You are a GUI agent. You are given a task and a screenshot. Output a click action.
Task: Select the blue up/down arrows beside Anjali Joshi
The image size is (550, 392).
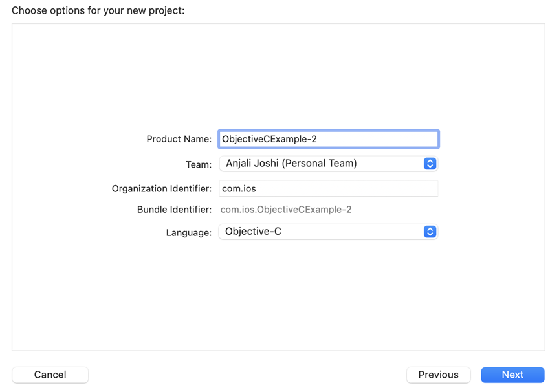tap(430, 164)
